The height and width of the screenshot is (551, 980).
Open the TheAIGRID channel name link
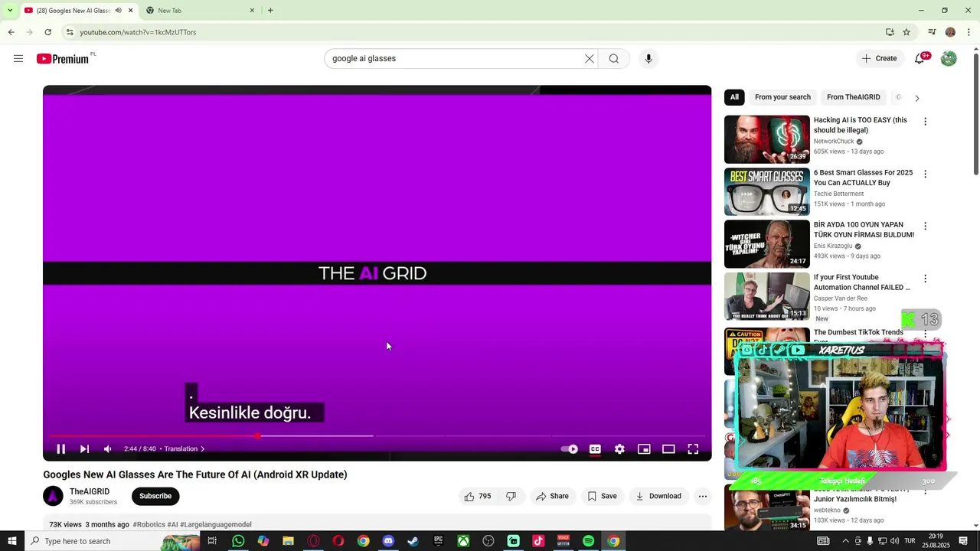[x=90, y=492]
